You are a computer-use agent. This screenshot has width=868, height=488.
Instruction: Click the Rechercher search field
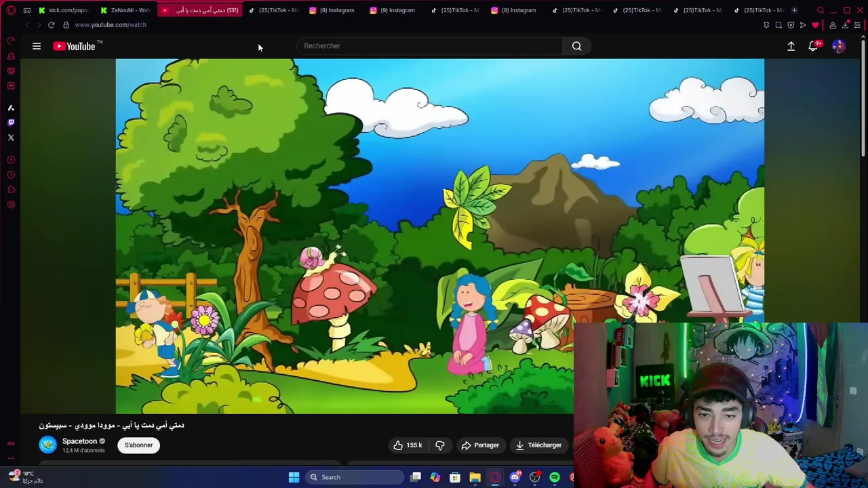tap(429, 46)
